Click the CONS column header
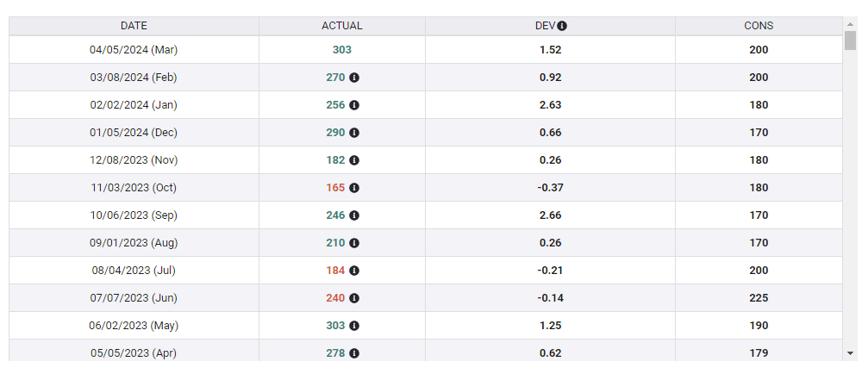 [759, 26]
